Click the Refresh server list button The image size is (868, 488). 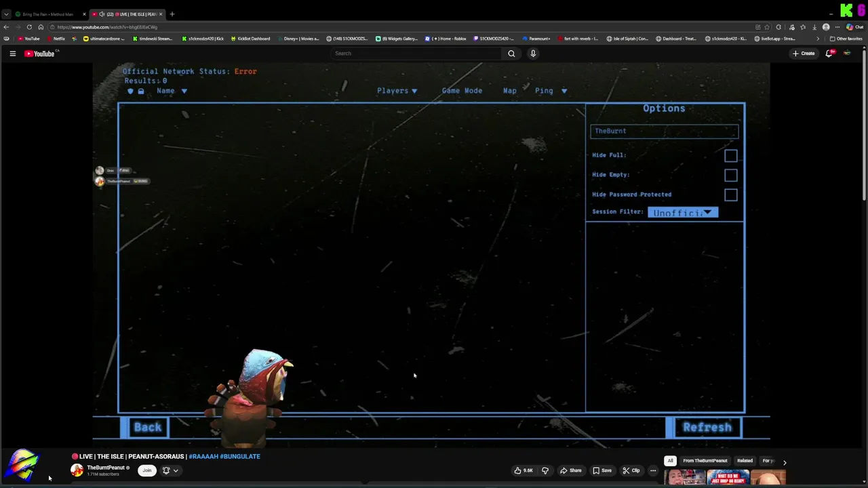(707, 428)
